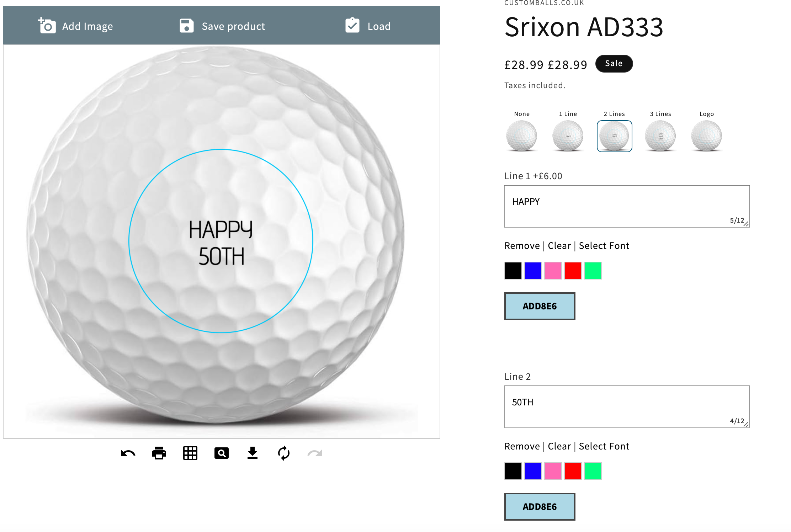Select the None ball option
791x532 pixels.
coord(521,135)
